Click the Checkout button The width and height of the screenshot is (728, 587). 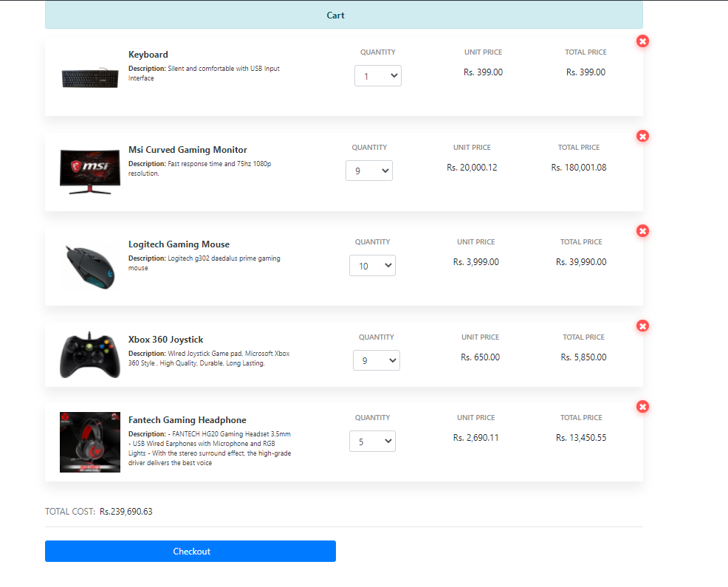coord(191,551)
